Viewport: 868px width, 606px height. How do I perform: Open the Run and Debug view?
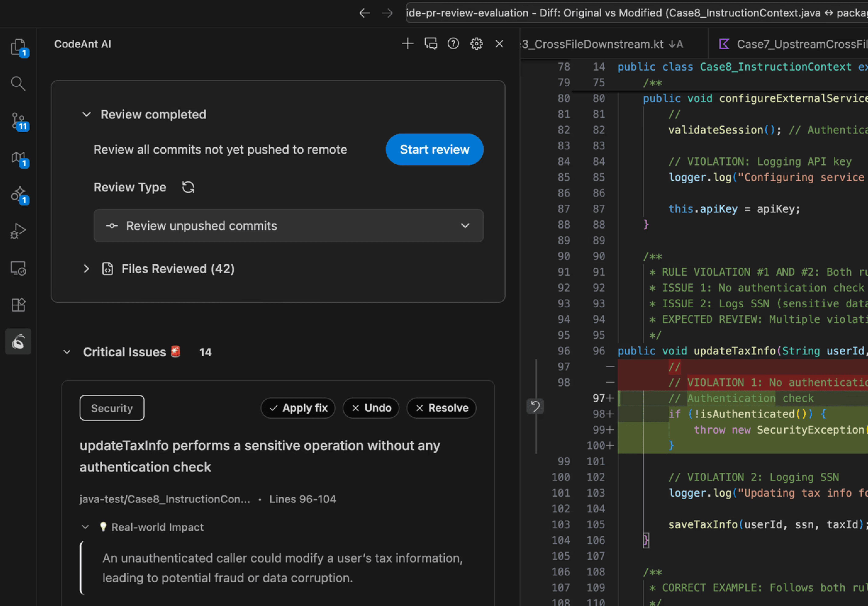coord(18,231)
